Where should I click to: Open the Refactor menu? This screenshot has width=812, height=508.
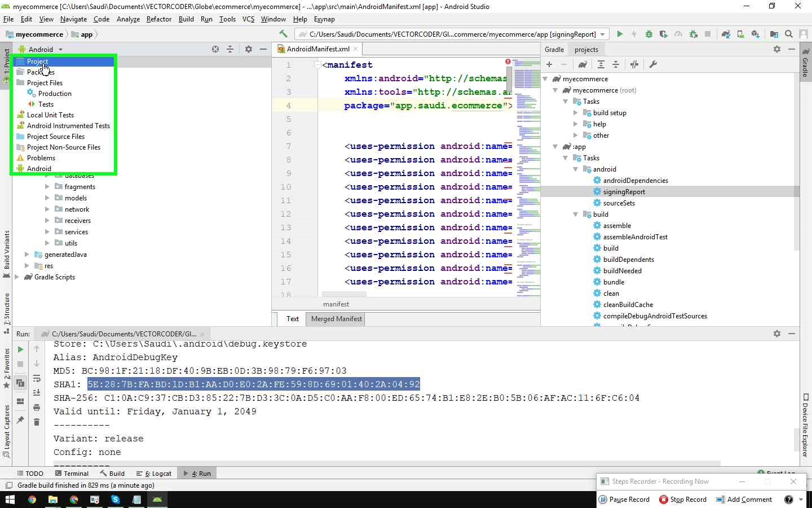pyautogui.click(x=158, y=19)
